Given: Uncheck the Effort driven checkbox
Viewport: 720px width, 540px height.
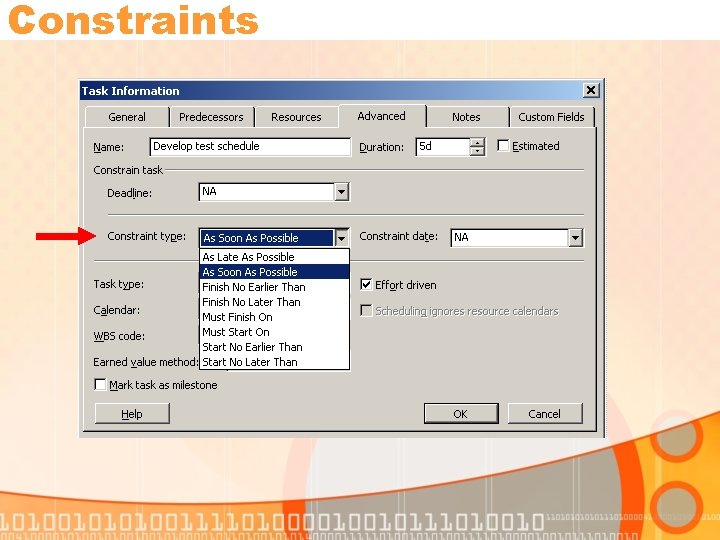Looking at the screenshot, I should pyautogui.click(x=366, y=285).
